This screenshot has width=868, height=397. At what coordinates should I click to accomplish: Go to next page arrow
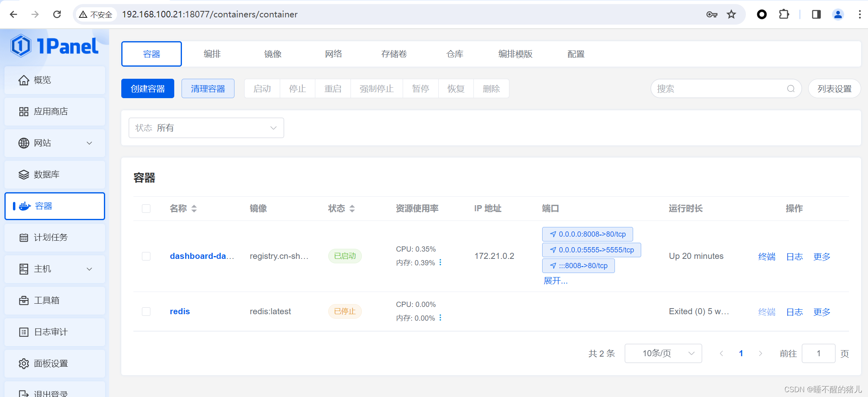tap(760, 353)
